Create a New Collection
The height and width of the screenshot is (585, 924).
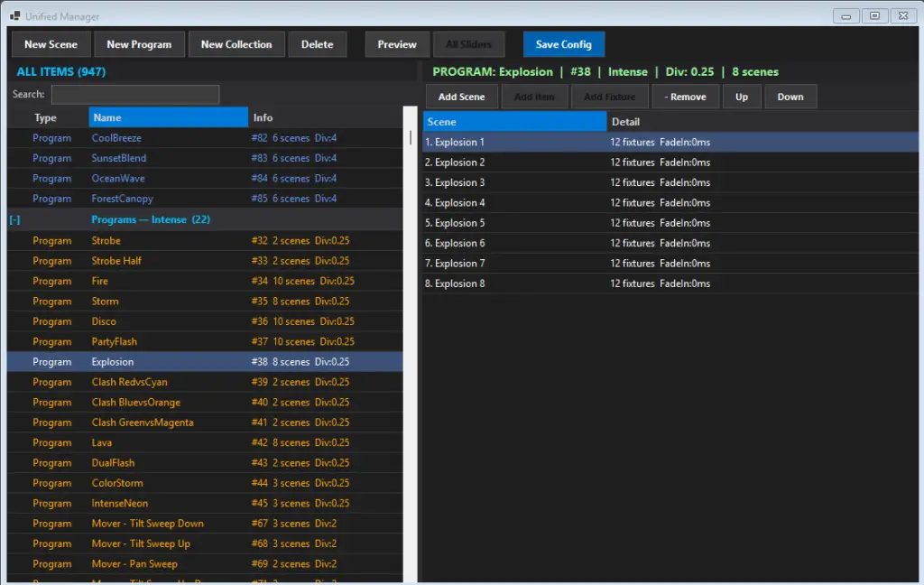click(x=236, y=44)
